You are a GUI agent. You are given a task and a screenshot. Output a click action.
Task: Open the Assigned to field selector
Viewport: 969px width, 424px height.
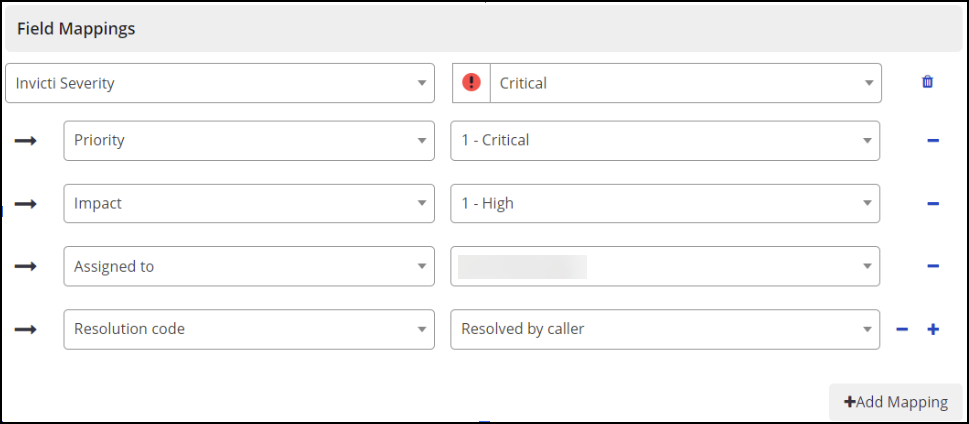249,266
